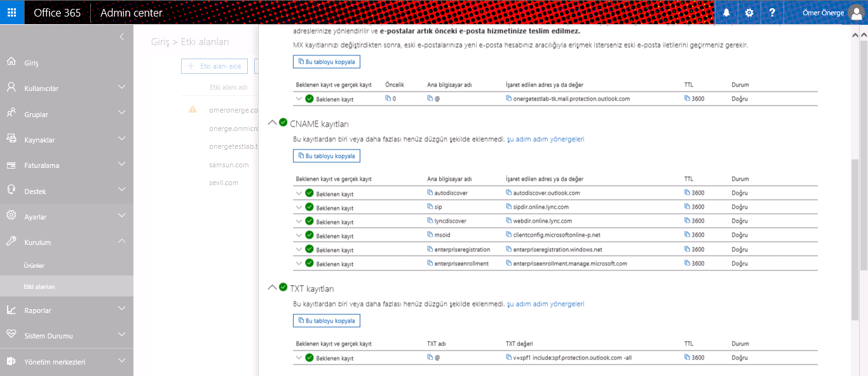
Task: Copy the TTL for the autodiscover row
Action: (688, 193)
